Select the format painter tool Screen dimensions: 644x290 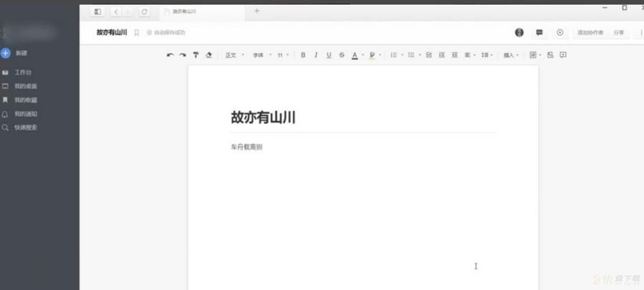click(195, 55)
